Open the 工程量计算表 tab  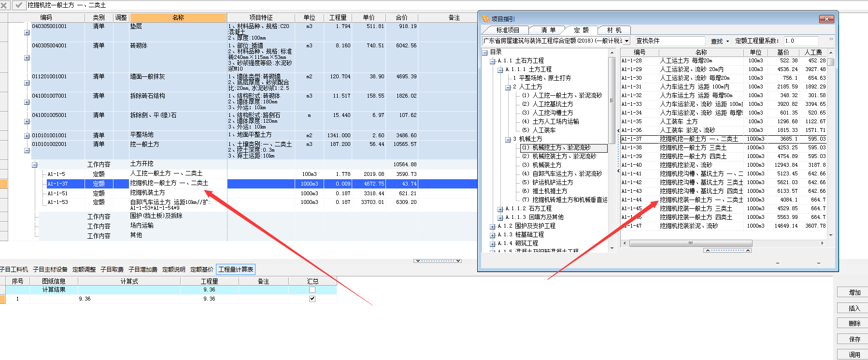tap(236, 270)
